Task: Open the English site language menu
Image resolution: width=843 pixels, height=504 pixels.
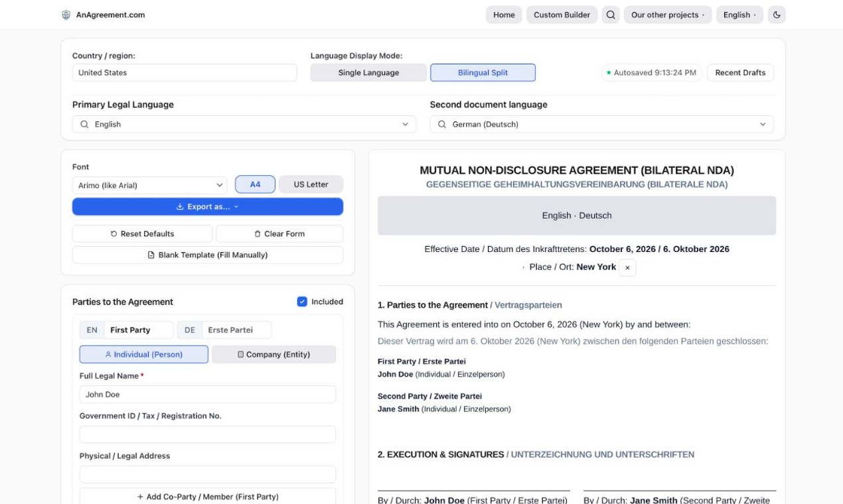Action: pos(739,15)
